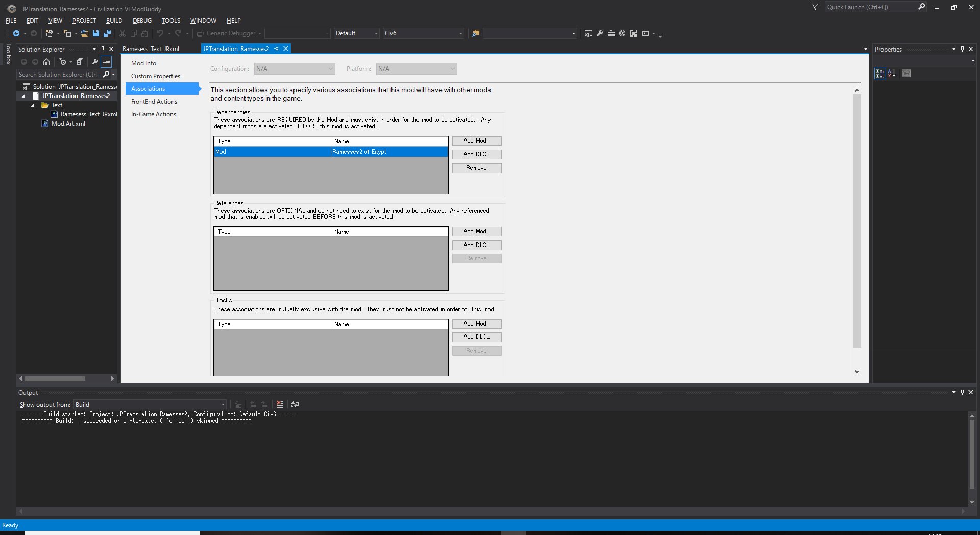Toggle auto-hide pin on Properties panel

pyautogui.click(x=962, y=50)
